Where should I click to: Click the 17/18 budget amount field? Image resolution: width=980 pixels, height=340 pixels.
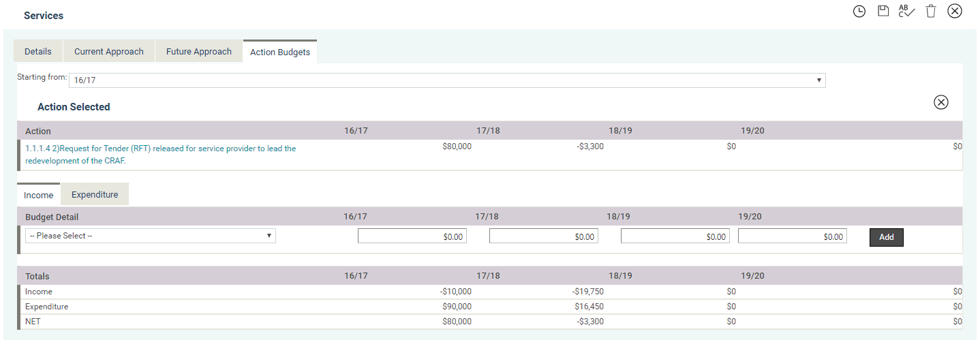(544, 236)
